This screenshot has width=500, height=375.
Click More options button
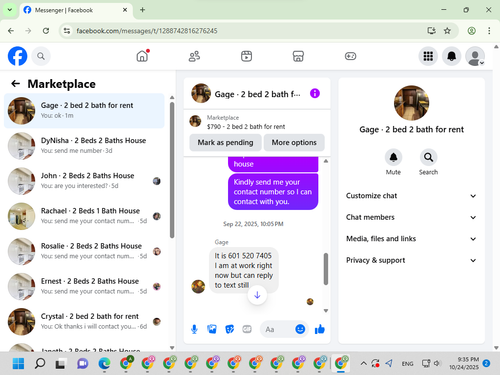click(x=294, y=142)
